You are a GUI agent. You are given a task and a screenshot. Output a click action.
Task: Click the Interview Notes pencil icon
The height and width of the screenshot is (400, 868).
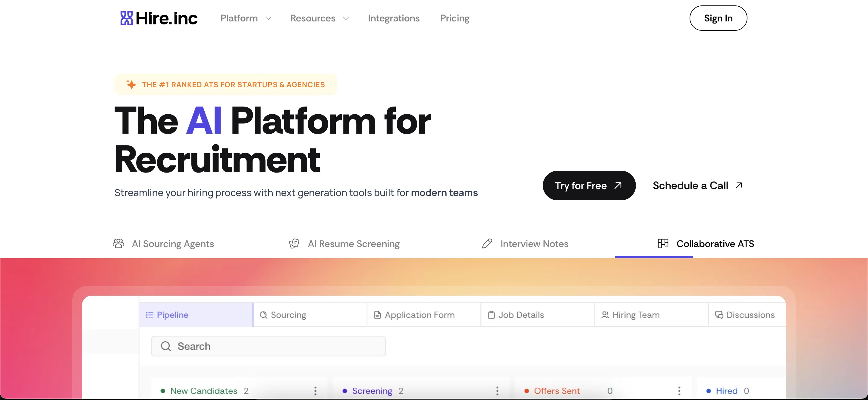click(487, 243)
